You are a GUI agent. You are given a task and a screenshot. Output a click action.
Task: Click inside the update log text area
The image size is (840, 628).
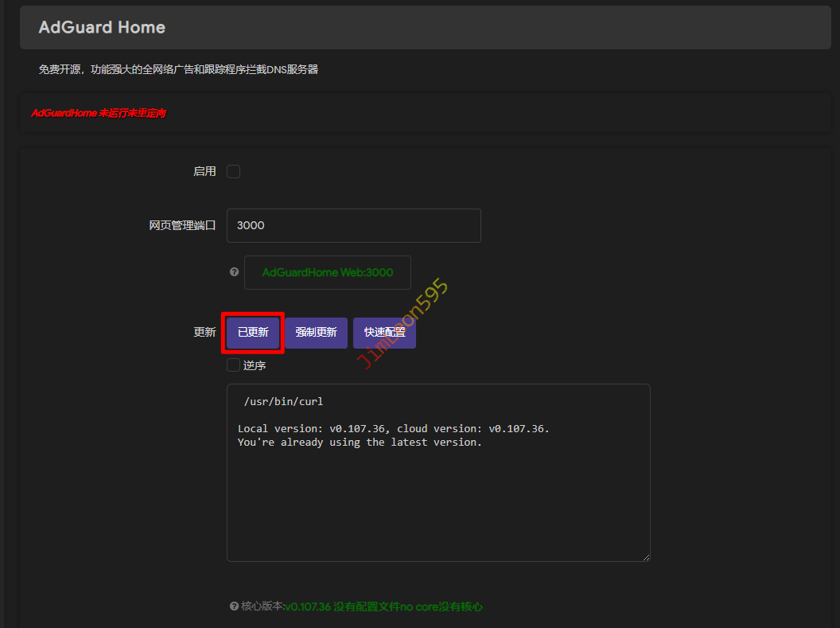(437, 501)
